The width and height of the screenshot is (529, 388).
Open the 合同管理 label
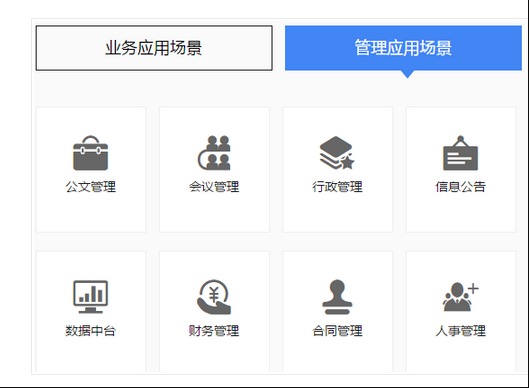[337, 331]
